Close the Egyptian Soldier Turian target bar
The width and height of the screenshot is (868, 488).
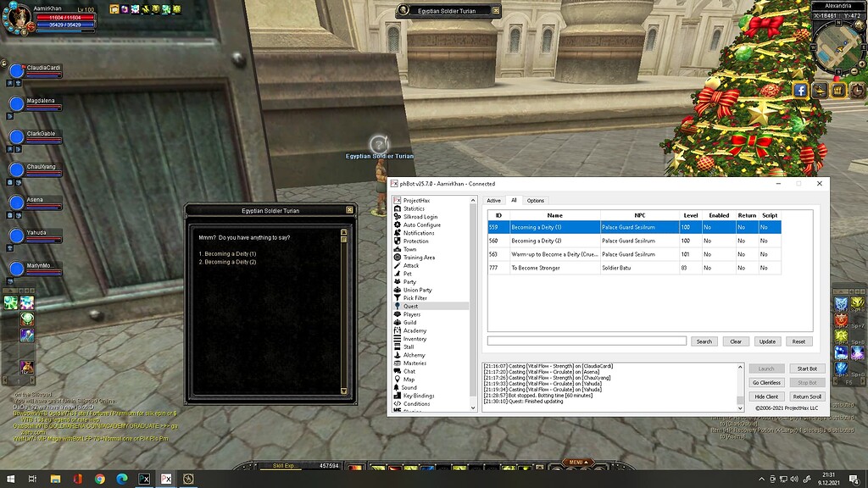[495, 10]
